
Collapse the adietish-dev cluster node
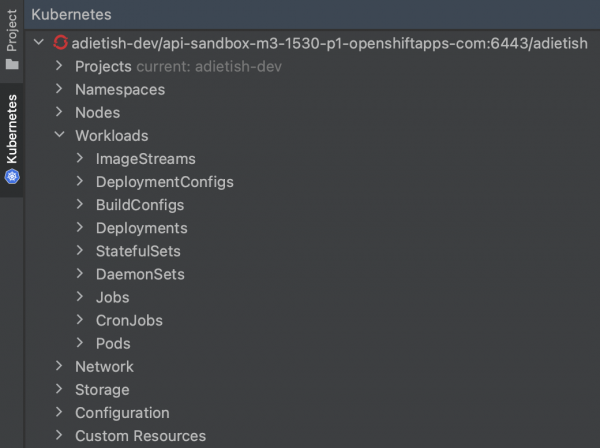[x=39, y=43]
